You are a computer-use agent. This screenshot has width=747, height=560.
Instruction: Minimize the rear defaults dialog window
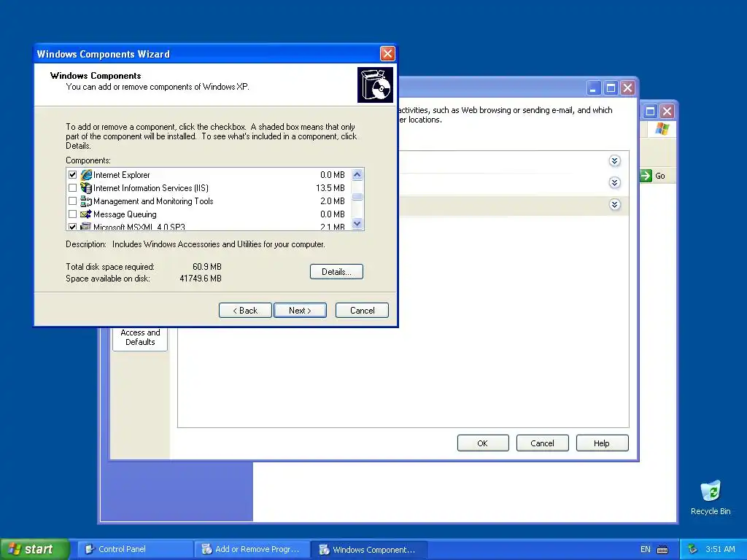tap(593, 88)
